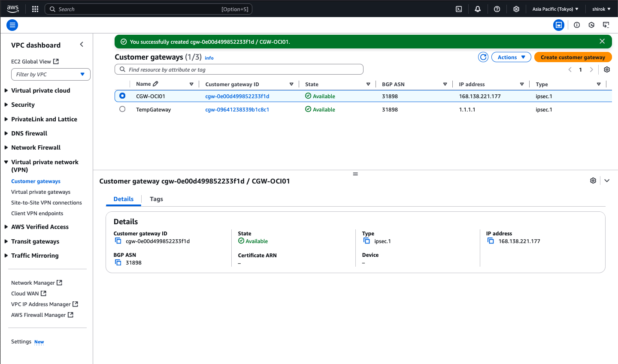The width and height of the screenshot is (618, 364).
Task: Open the Asia Pacific (Tokyo) region selector
Action: (x=555, y=9)
